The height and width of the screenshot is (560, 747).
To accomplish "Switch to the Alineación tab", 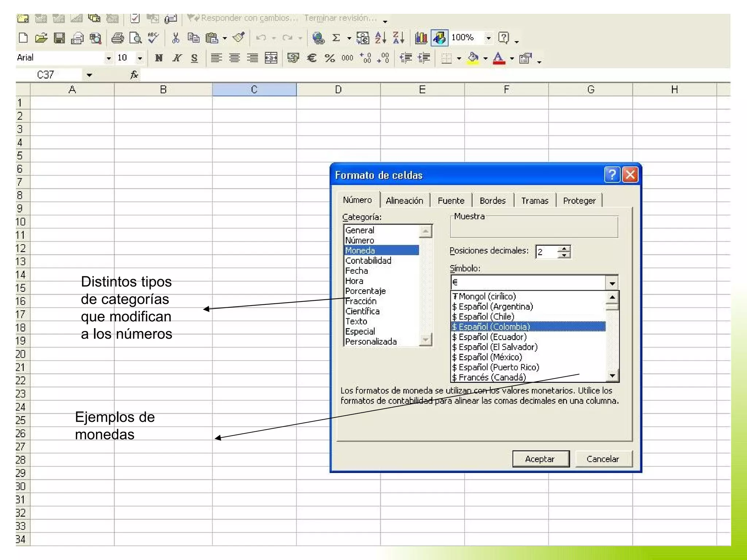I will pos(405,201).
